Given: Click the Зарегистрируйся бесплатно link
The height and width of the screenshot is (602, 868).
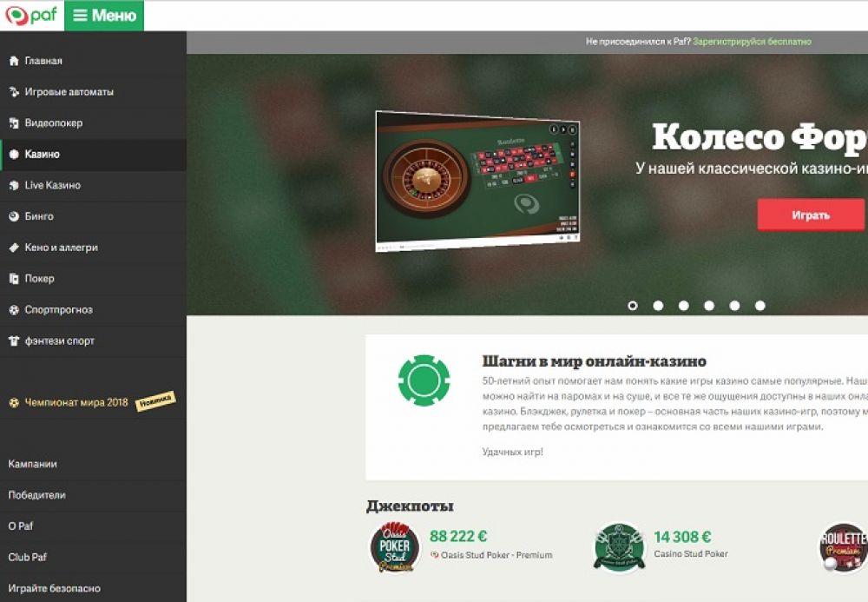Looking at the screenshot, I should pos(752,42).
